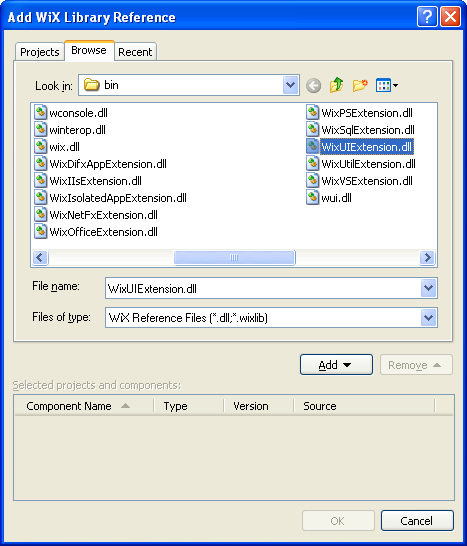This screenshot has width=467, height=546.
Task: Select the winterop.dll file name
Action: tap(77, 130)
